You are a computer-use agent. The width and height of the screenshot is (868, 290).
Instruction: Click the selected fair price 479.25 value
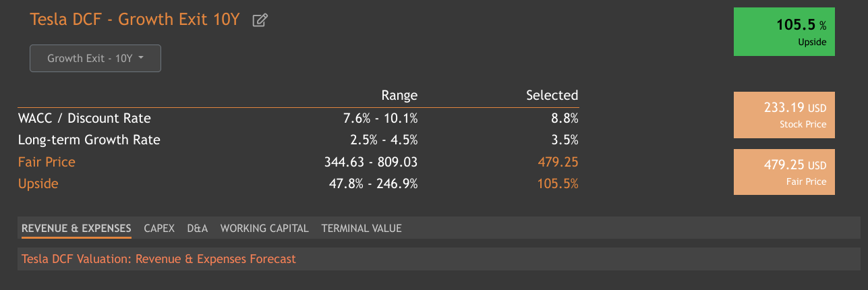tap(558, 162)
